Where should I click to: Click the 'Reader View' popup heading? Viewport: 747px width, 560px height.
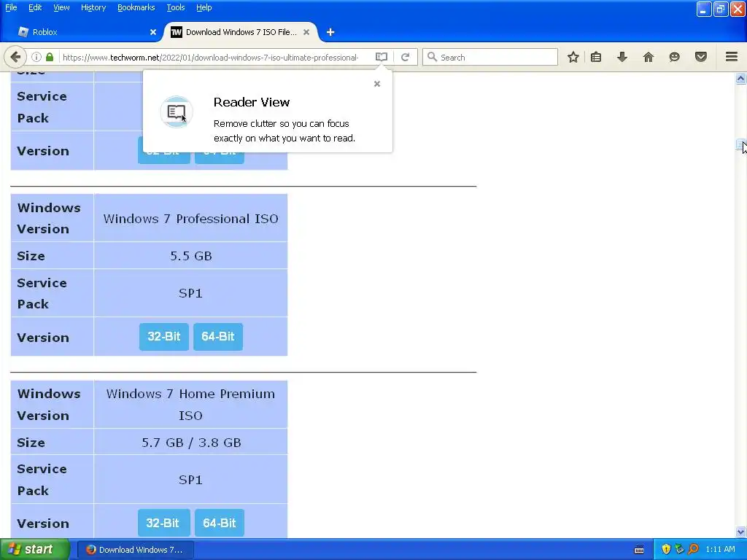pyautogui.click(x=252, y=102)
